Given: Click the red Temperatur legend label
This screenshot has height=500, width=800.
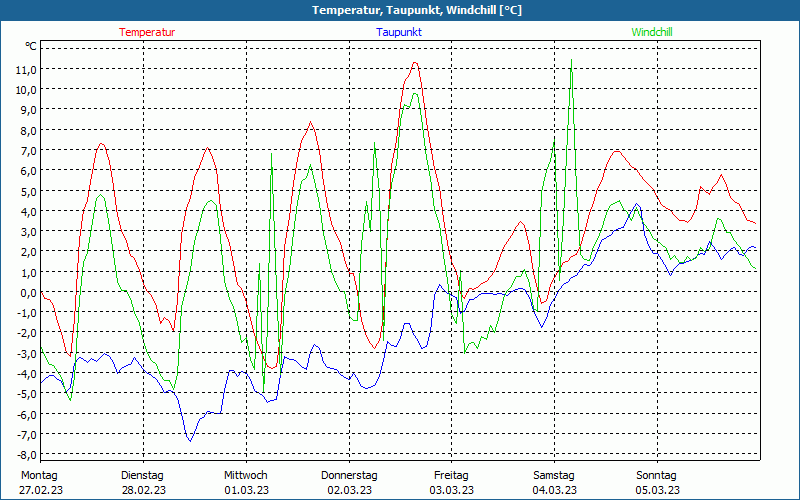Looking at the screenshot, I should (x=147, y=32).
